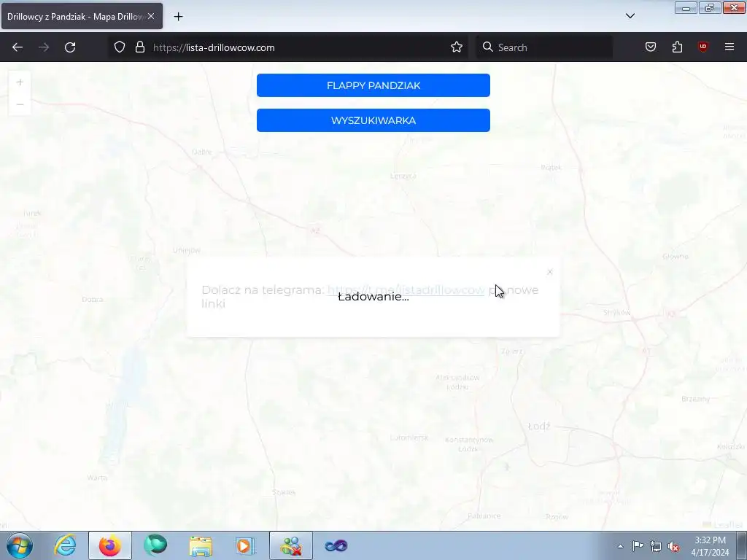The height and width of the screenshot is (560, 747).
Task: Click the FLAPPY PANDZIAK button
Action: coord(373,85)
